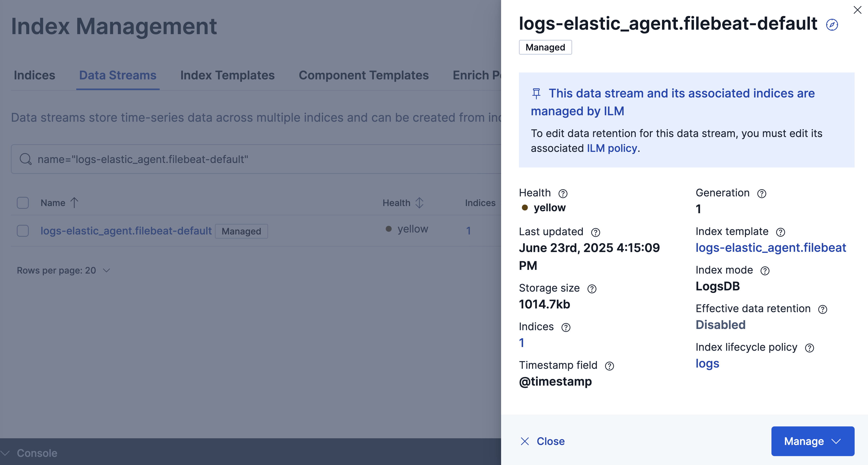Open the Index lifecycle policy help icon
868x465 pixels.
tap(810, 348)
